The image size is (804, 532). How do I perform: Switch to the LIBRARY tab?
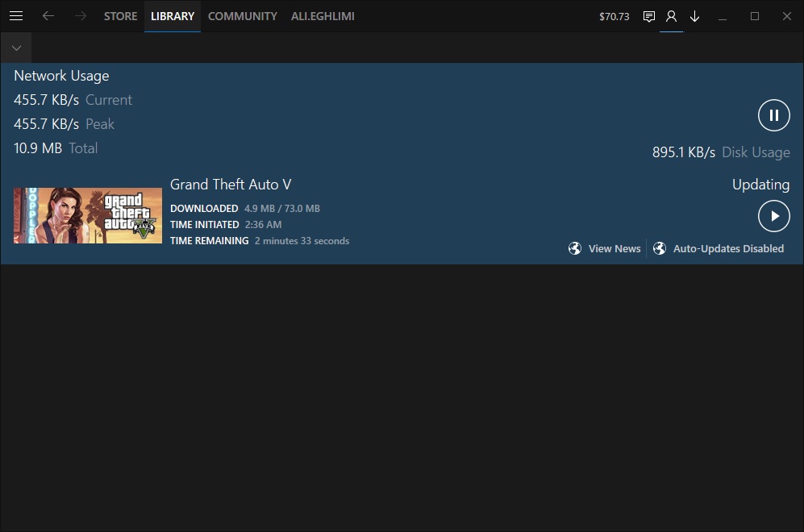173,16
